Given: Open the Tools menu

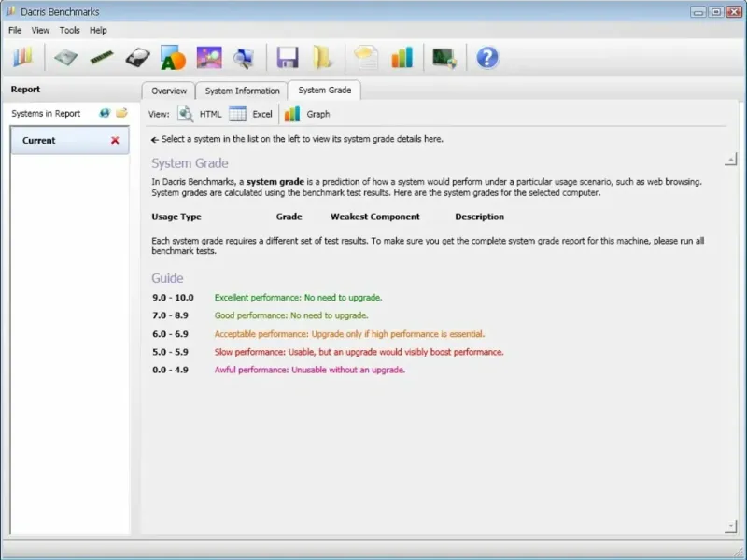Looking at the screenshot, I should pyautogui.click(x=69, y=30).
